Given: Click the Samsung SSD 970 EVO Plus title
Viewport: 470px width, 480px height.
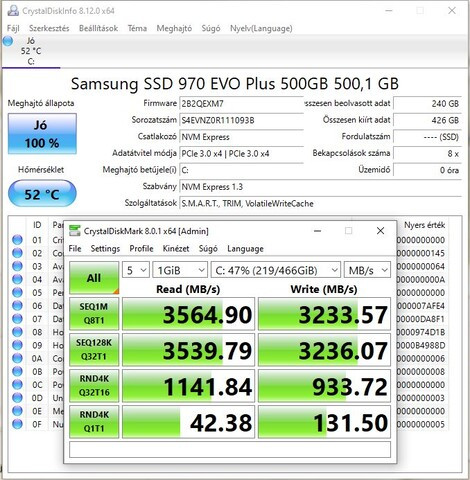Looking at the screenshot, I should tap(235, 84).
